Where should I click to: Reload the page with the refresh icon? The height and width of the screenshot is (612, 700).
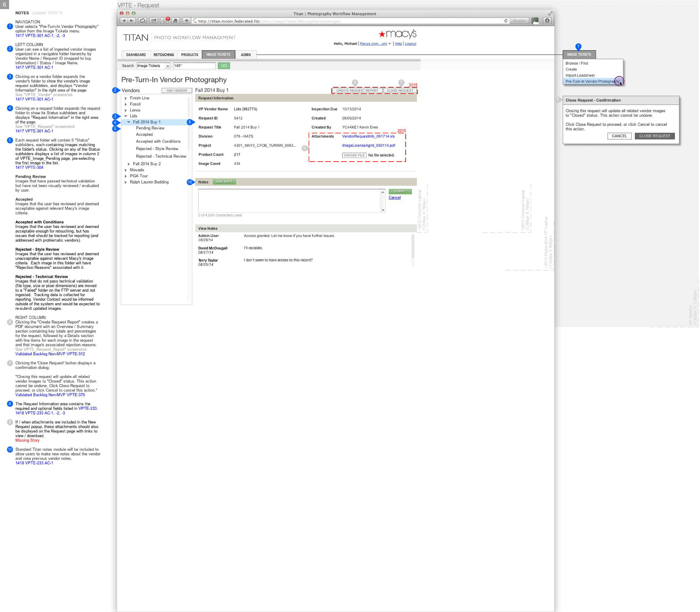coord(506,21)
